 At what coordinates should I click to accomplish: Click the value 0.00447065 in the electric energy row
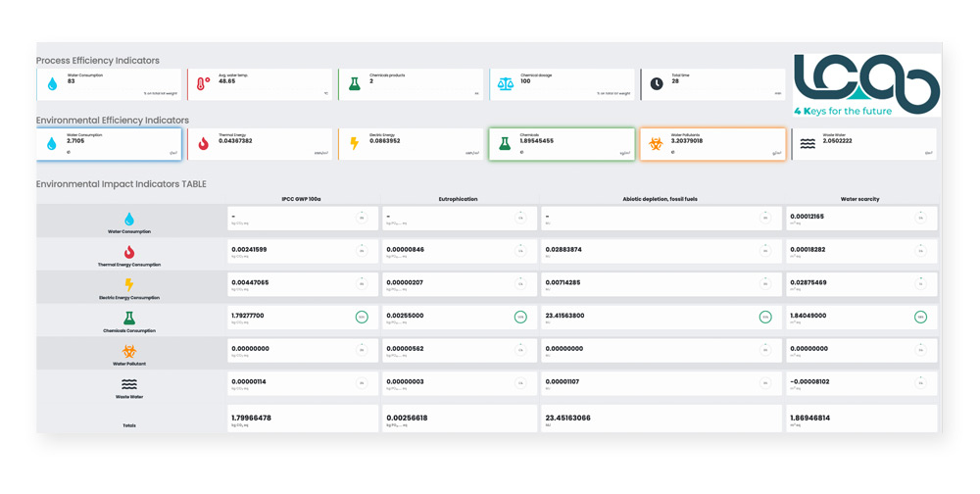[x=250, y=282]
